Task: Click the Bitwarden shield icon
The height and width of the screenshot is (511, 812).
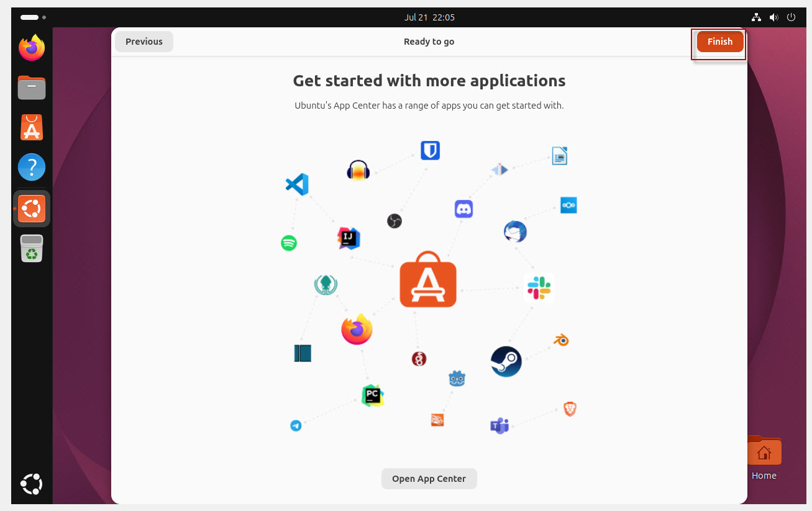Action: (x=431, y=150)
